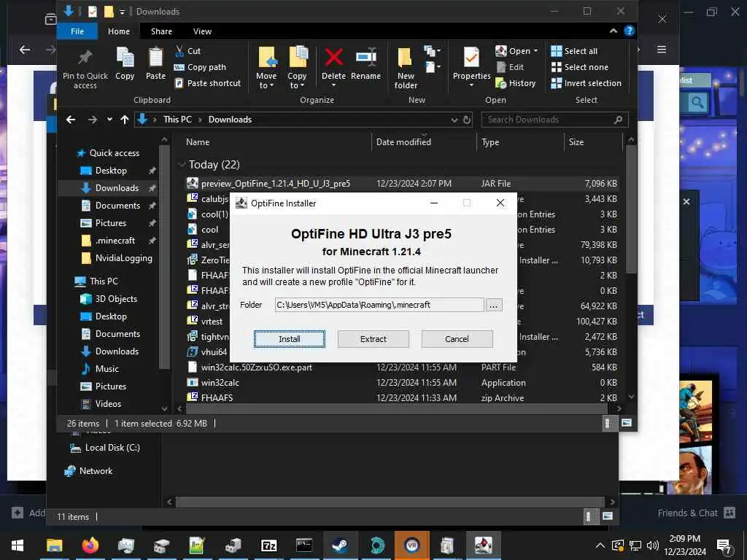
Task: Collapse the ribbon with the chevron
Action: click(x=613, y=31)
